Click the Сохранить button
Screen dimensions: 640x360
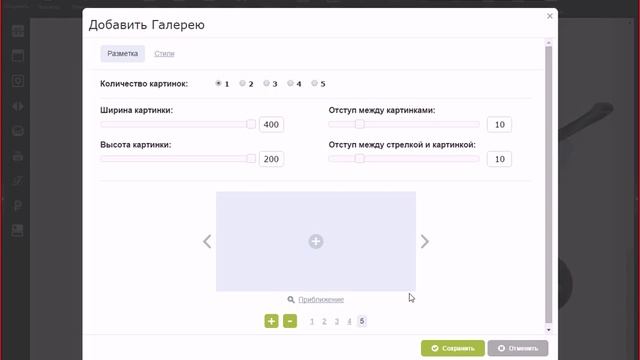[x=453, y=348]
